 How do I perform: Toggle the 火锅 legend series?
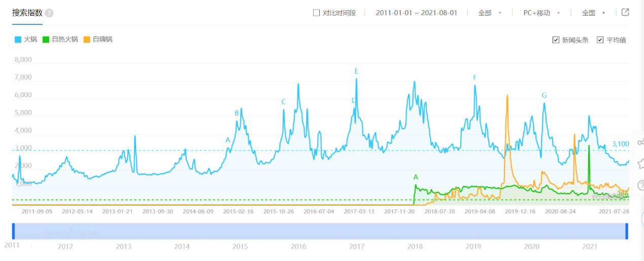pyautogui.click(x=26, y=39)
